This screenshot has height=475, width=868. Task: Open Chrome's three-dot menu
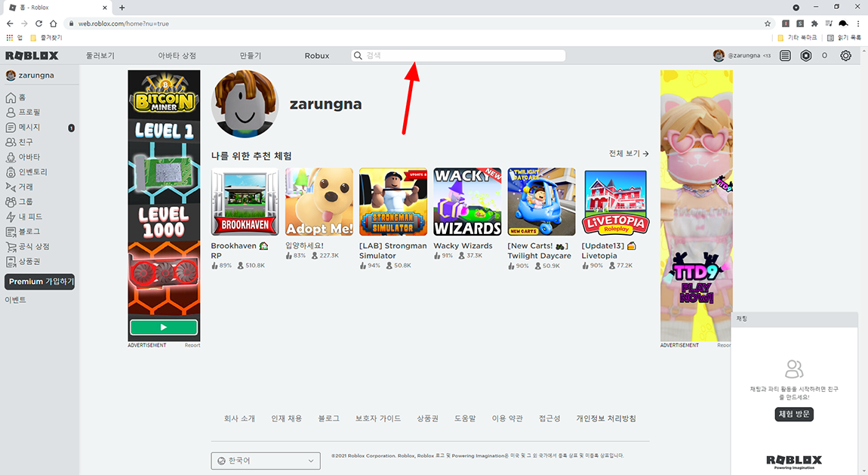pyautogui.click(x=858, y=23)
